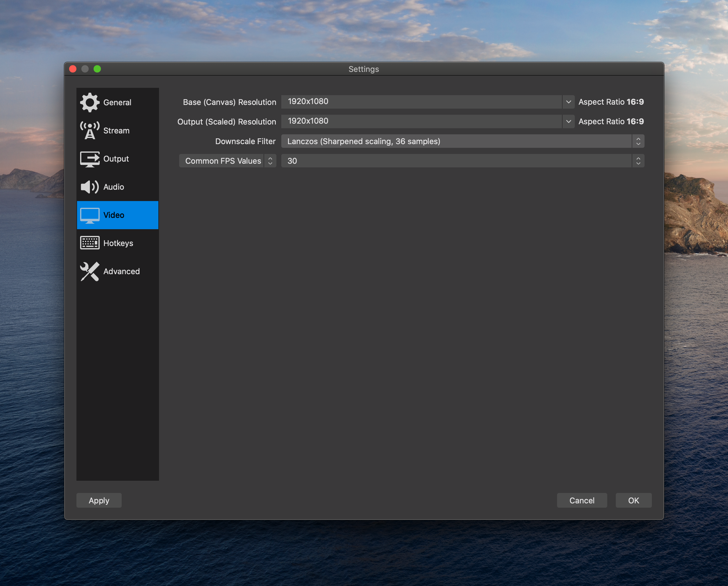This screenshot has height=586, width=728.
Task: Click the Audio settings icon
Action: pyautogui.click(x=89, y=187)
